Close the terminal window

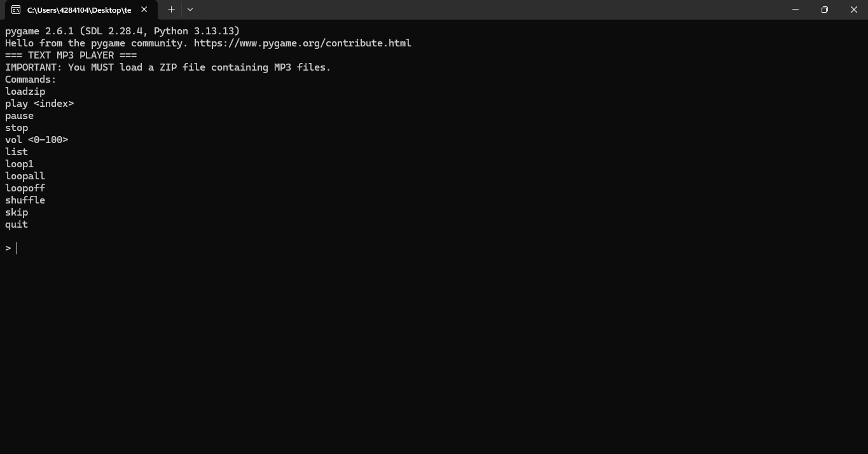tap(853, 10)
